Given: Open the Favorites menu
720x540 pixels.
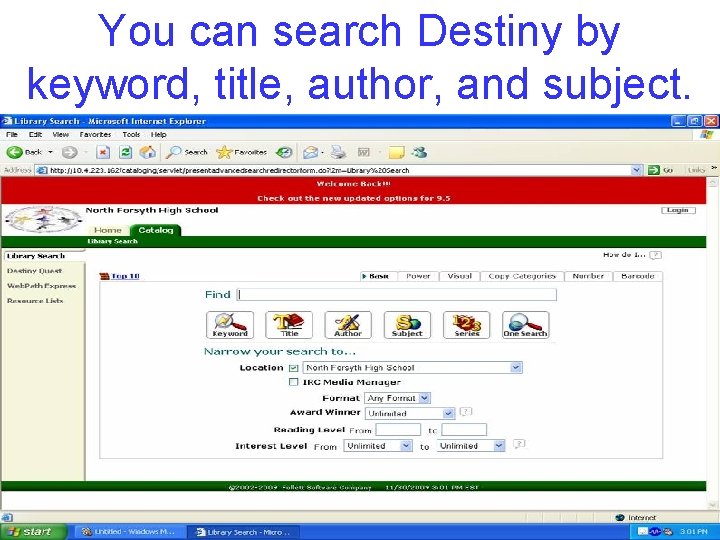Looking at the screenshot, I should tap(95, 135).
